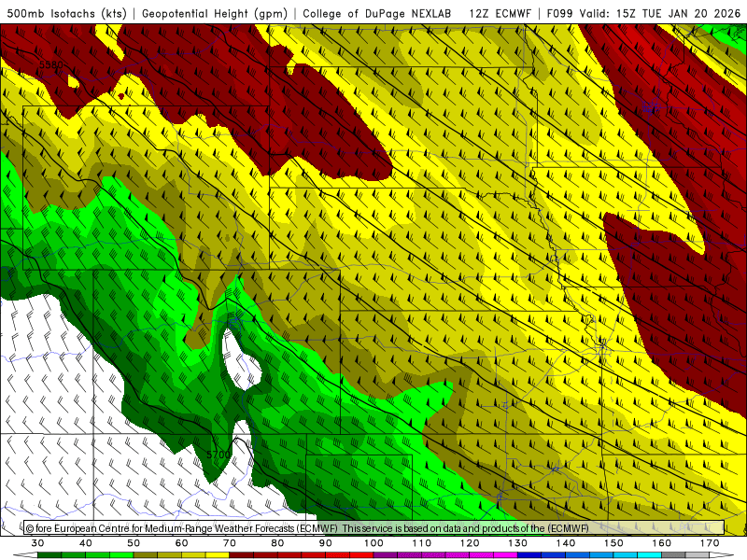Image resolution: width=747 pixels, height=560 pixels.
Task: Click the dark gray 160-165 kt legend swatch
Action: tap(673, 555)
